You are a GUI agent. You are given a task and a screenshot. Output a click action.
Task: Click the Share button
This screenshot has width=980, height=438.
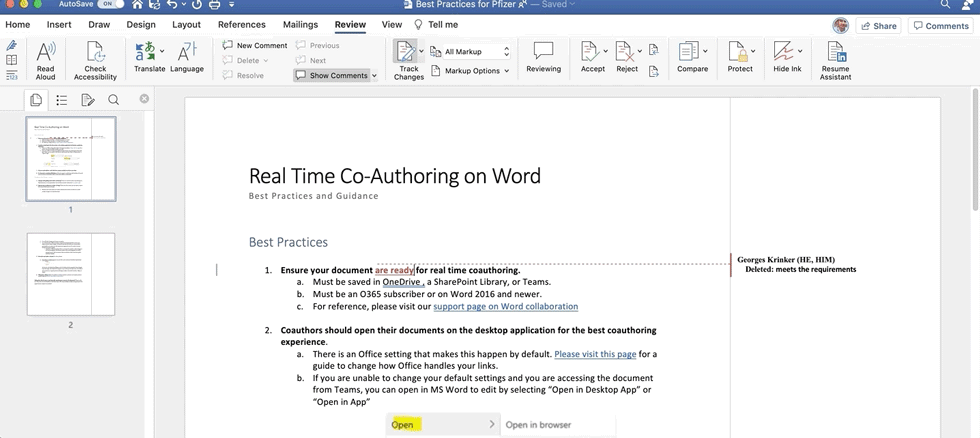(878, 26)
